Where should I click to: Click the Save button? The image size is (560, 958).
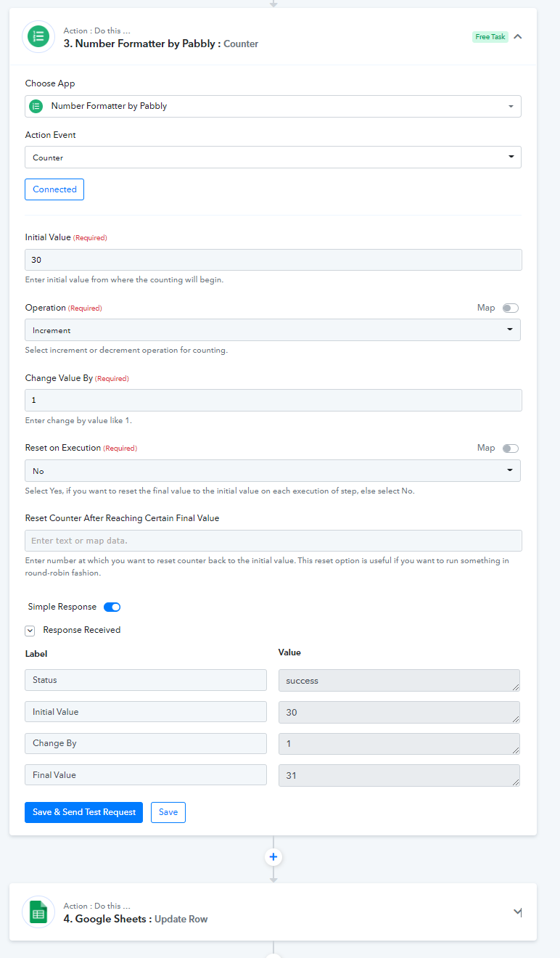coord(168,812)
